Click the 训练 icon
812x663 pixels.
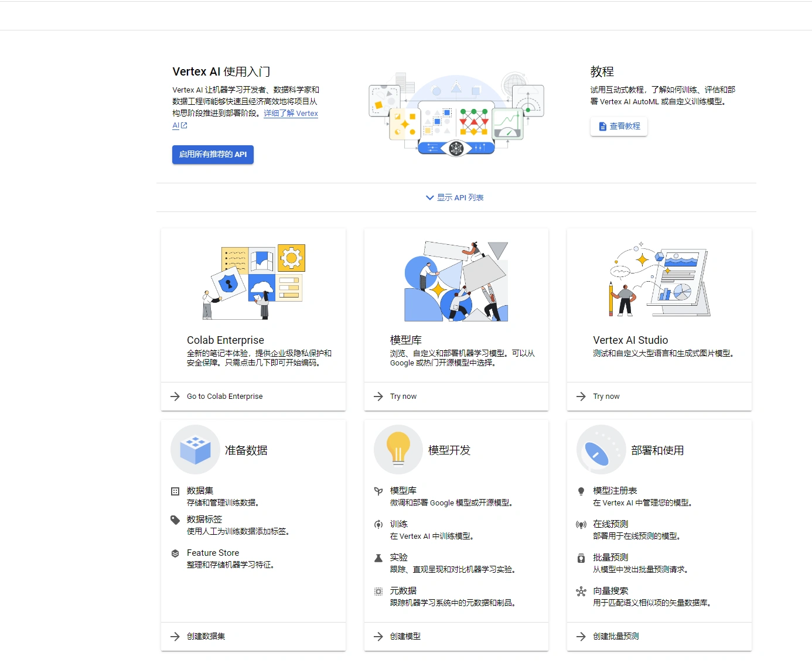pyautogui.click(x=378, y=525)
